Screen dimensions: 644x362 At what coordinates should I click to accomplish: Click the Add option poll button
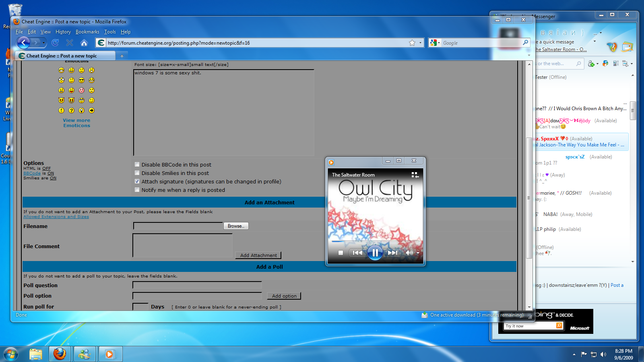[284, 296]
